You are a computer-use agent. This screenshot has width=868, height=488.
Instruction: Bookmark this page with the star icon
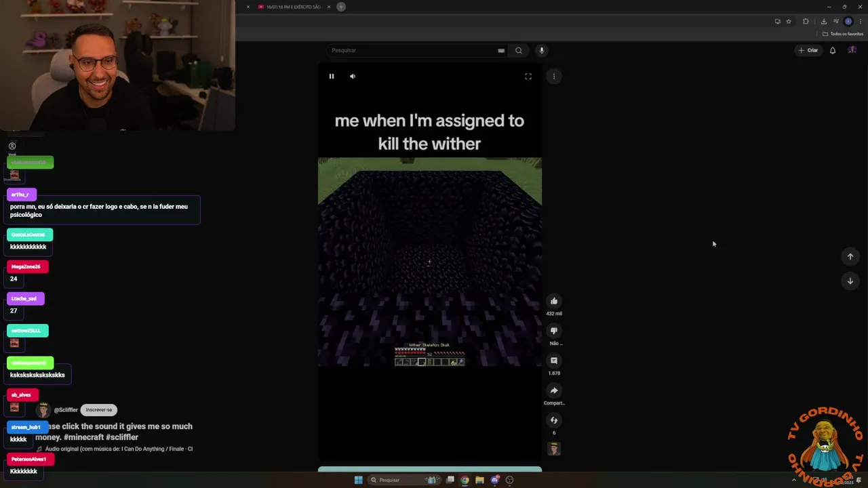pos(789,21)
